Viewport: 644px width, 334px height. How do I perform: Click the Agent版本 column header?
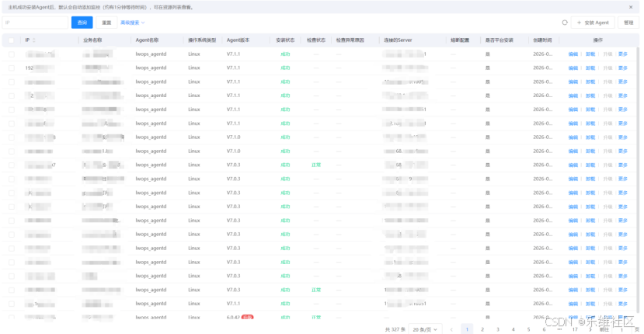coord(238,40)
